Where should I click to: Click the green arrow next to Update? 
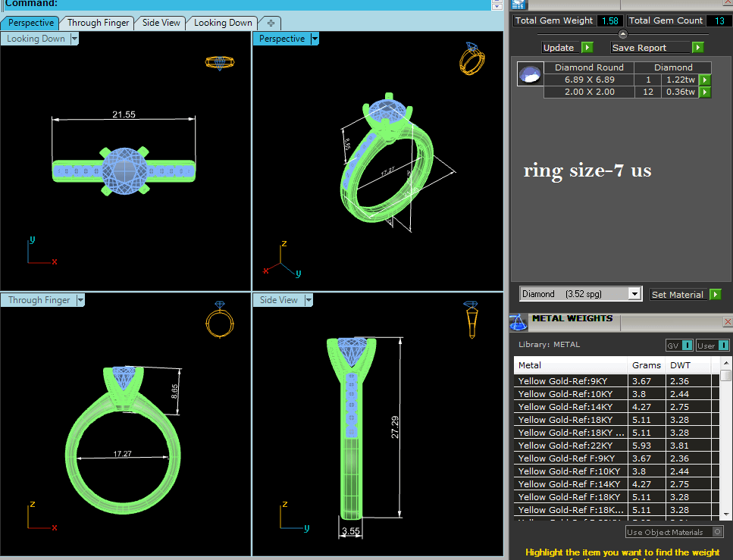pos(587,48)
